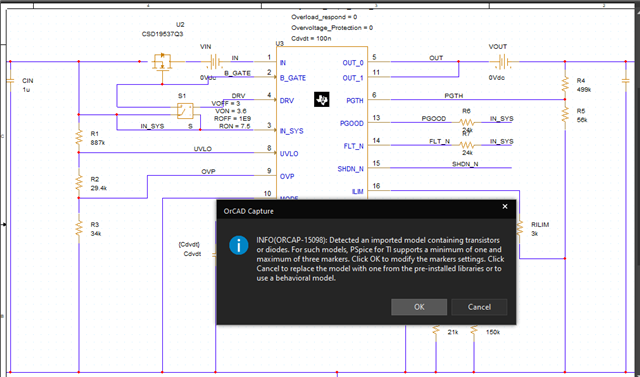
Task: Close the OrCAD Capture info dialog
Action: point(505,206)
